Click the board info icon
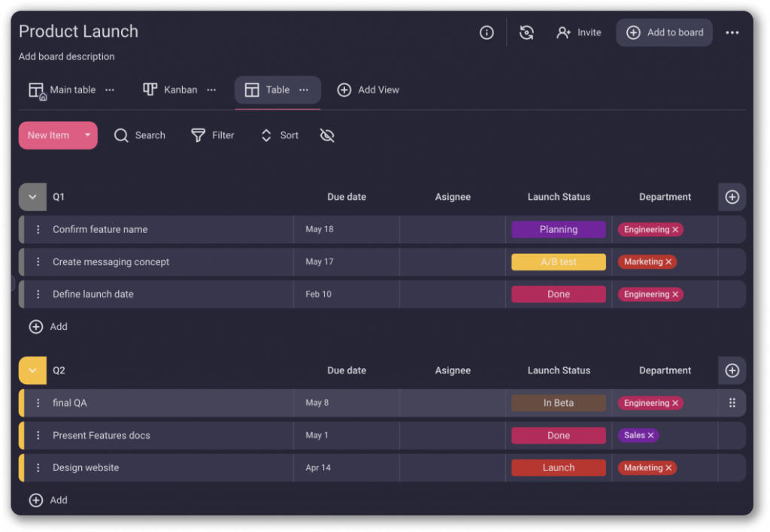 (x=487, y=32)
